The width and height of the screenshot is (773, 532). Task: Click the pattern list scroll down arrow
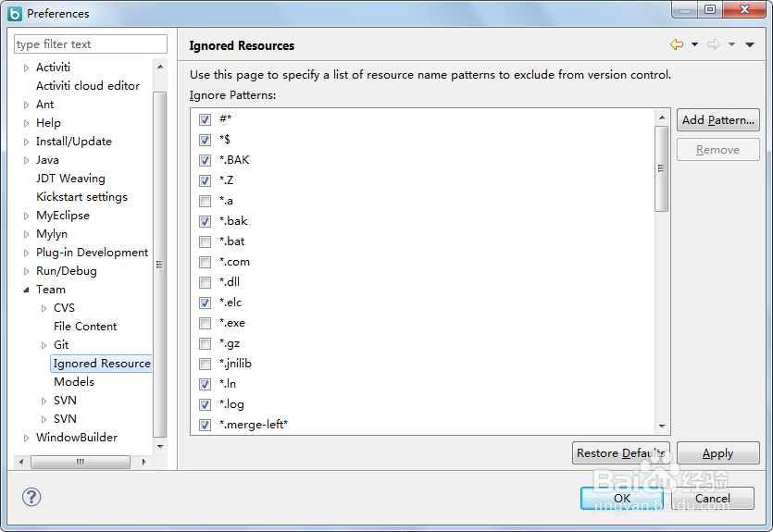[x=662, y=427]
